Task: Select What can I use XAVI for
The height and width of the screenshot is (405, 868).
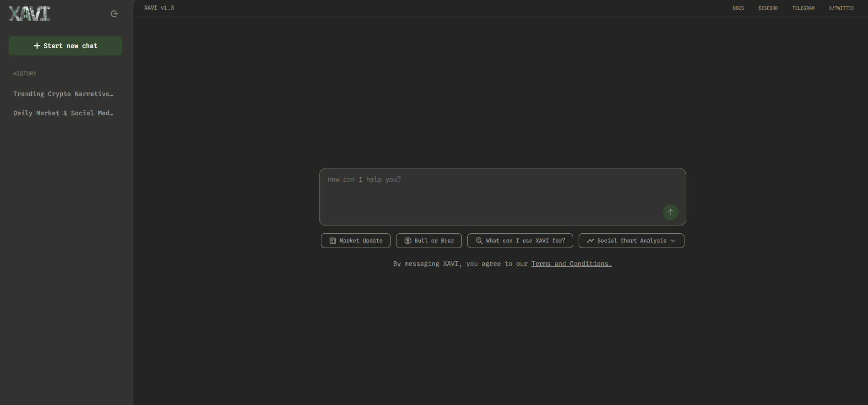Action: coord(520,241)
